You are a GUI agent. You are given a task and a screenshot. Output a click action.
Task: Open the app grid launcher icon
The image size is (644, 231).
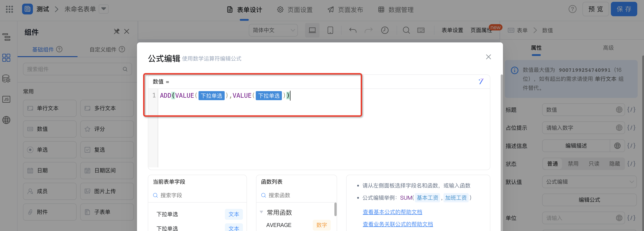coord(9,9)
